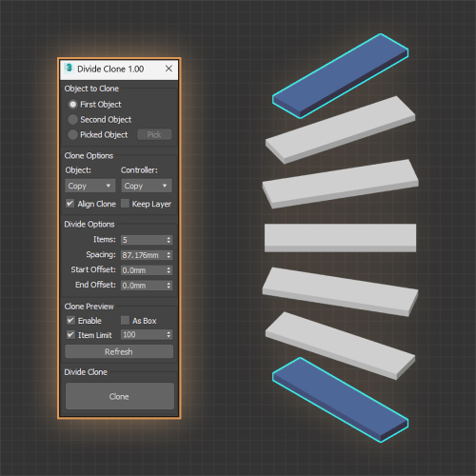Click the Items spinner arrows
Viewport: 476px width, 476px height.
tap(169, 240)
